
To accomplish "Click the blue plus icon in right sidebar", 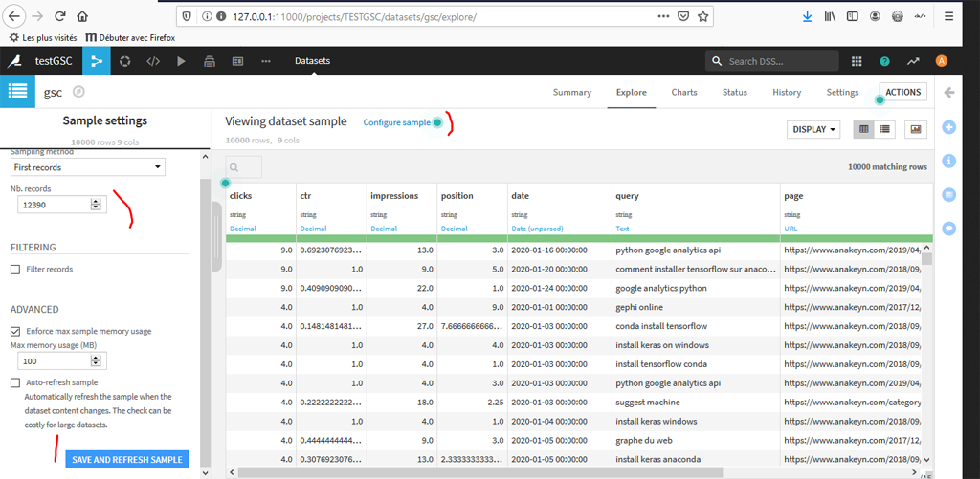I will pos(948,127).
